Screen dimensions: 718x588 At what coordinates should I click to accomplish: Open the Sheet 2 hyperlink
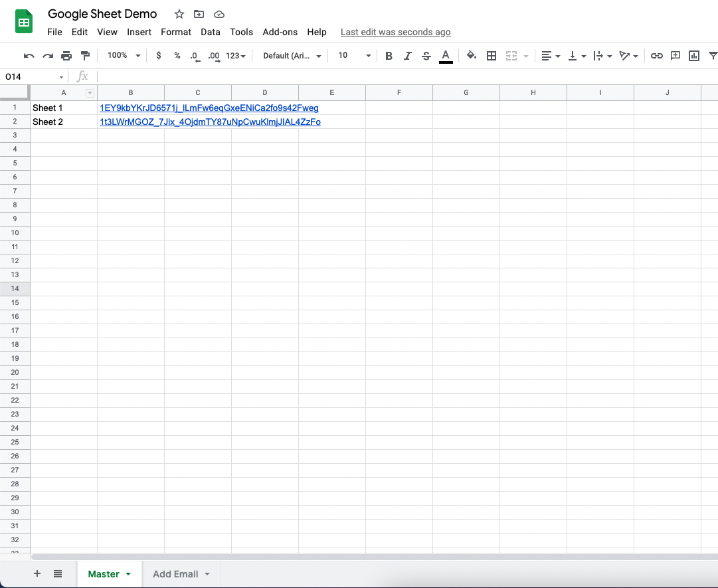tap(210, 122)
